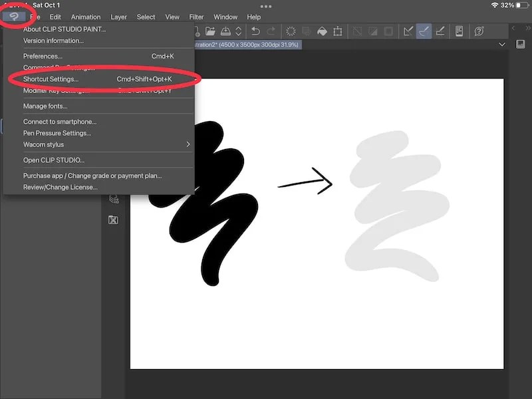The height and width of the screenshot is (399, 532).
Task: Open the Filter menu
Action: (x=196, y=17)
